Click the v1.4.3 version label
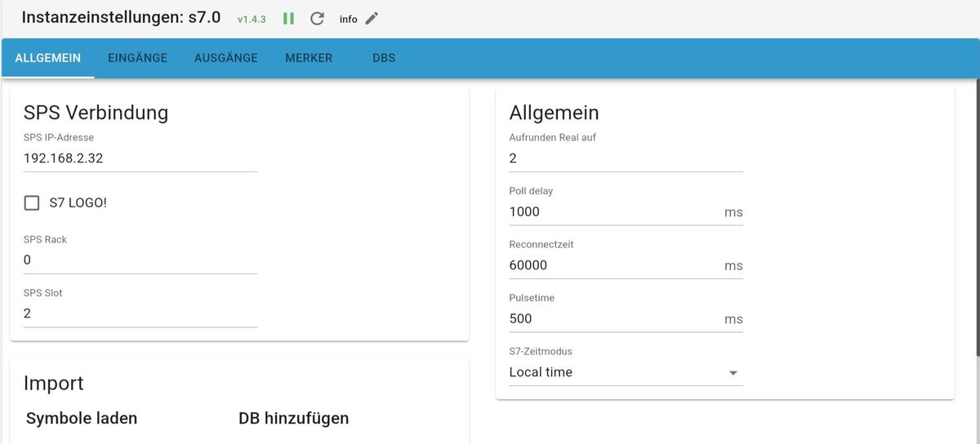 point(252,19)
